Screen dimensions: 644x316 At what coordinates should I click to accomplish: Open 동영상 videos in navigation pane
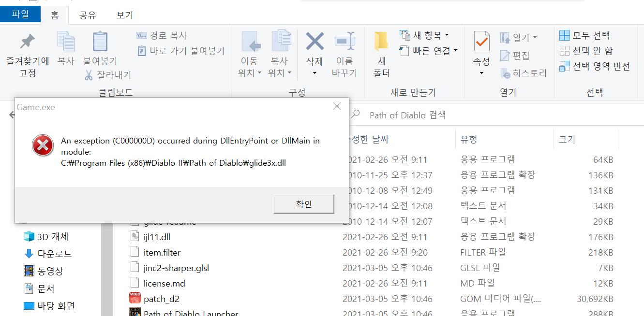tap(44, 271)
